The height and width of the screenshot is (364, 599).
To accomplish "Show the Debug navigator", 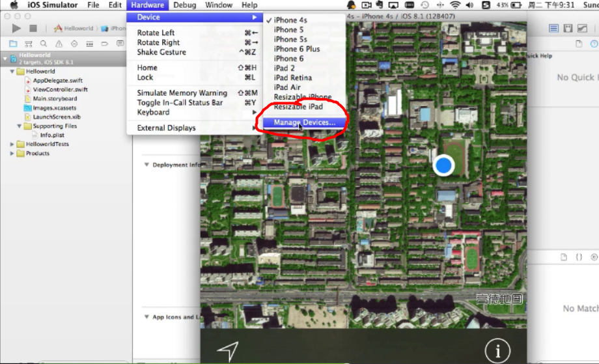I will click(89, 44).
